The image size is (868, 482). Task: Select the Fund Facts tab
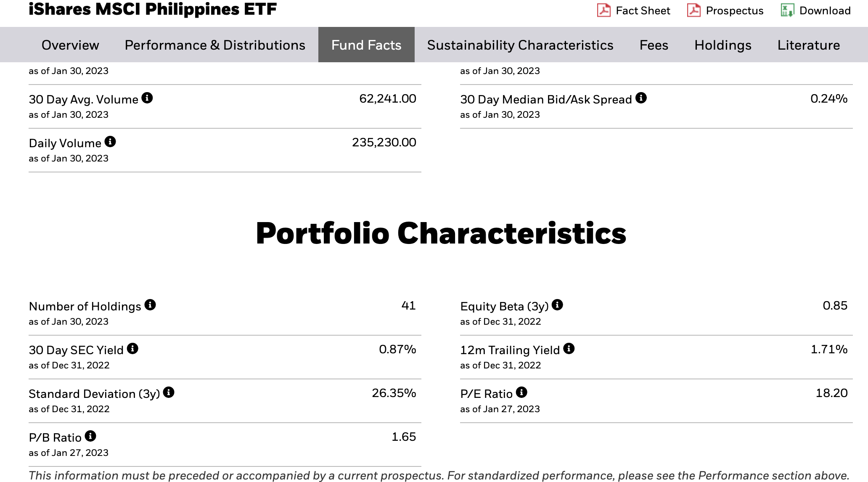pyautogui.click(x=366, y=45)
